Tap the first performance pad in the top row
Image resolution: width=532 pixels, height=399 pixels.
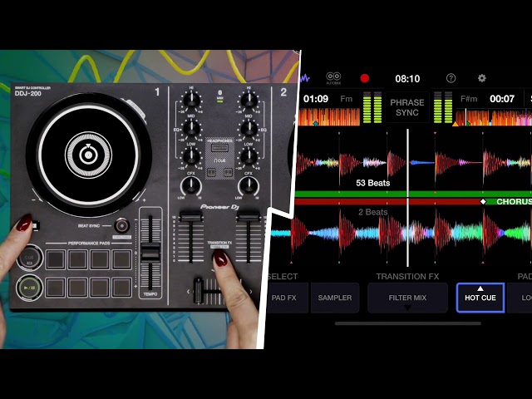pos(56,259)
